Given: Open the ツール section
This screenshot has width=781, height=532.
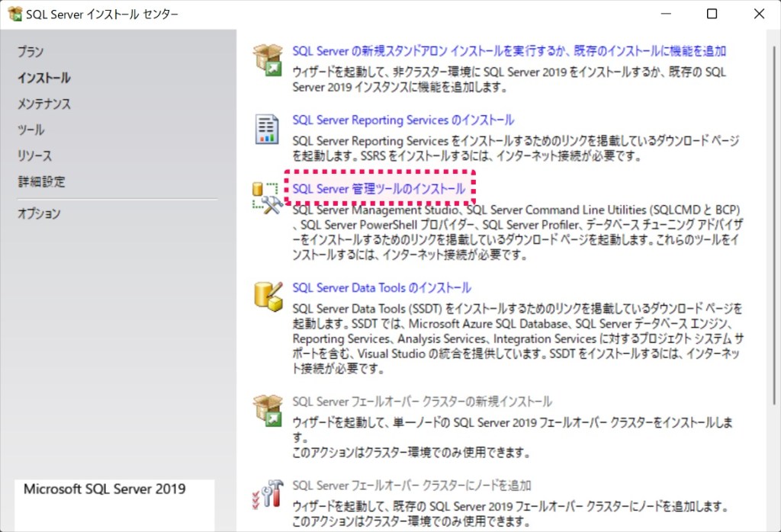Looking at the screenshot, I should tap(31, 130).
